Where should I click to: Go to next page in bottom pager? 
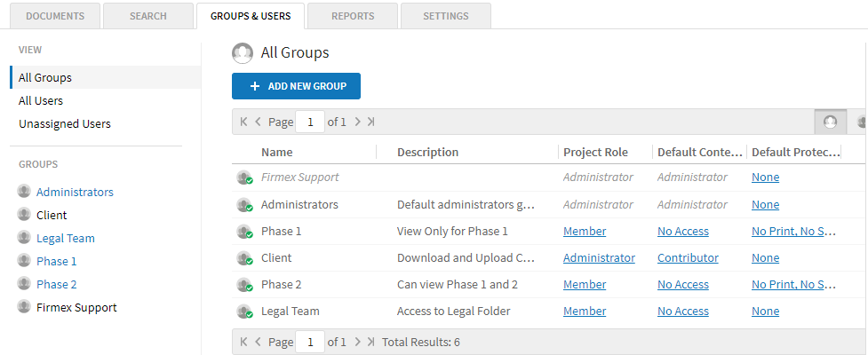point(358,343)
